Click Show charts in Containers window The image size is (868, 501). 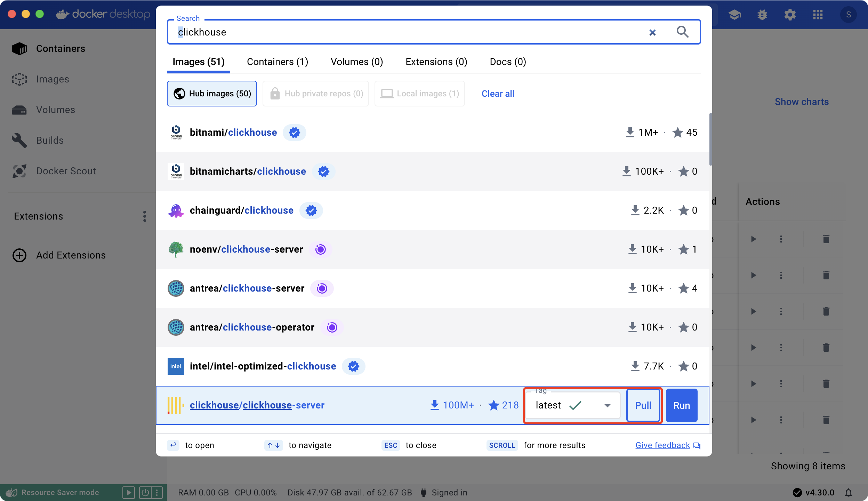tap(802, 102)
